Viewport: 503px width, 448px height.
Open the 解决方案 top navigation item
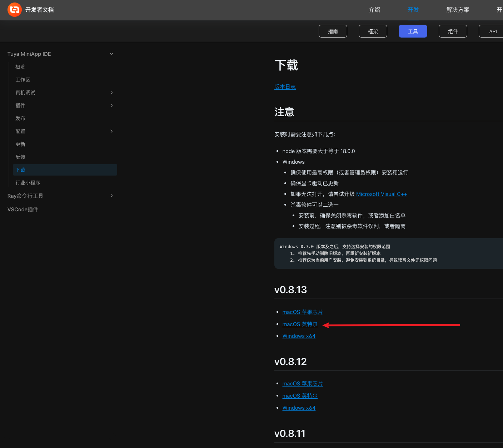tap(458, 10)
